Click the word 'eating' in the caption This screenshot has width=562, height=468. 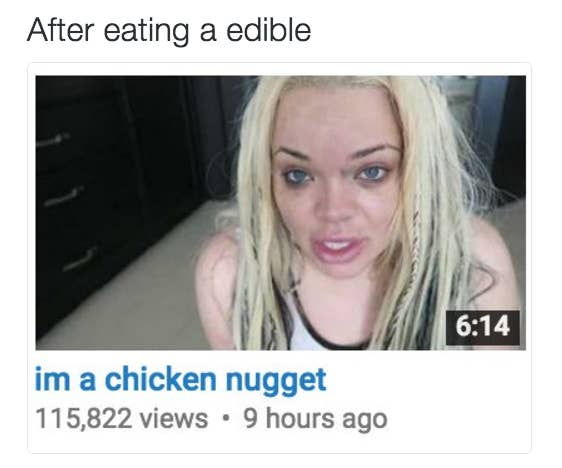pyautogui.click(x=147, y=32)
